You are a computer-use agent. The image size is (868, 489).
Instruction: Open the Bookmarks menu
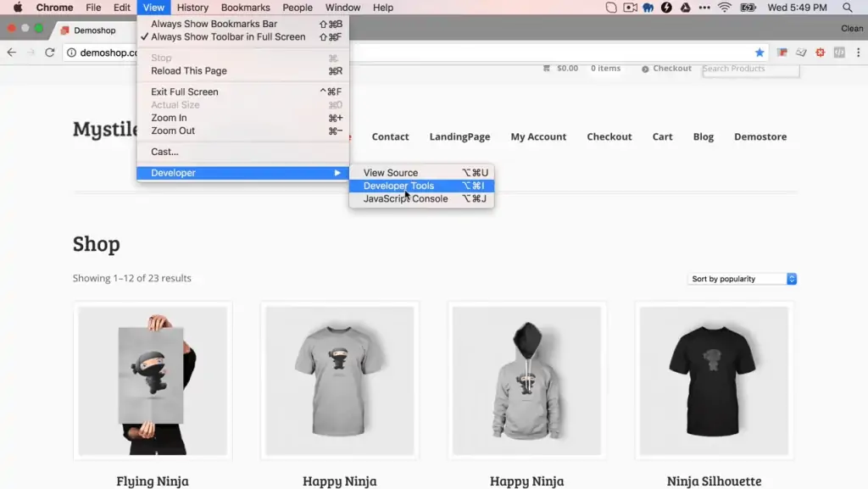(x=245, y=7)
